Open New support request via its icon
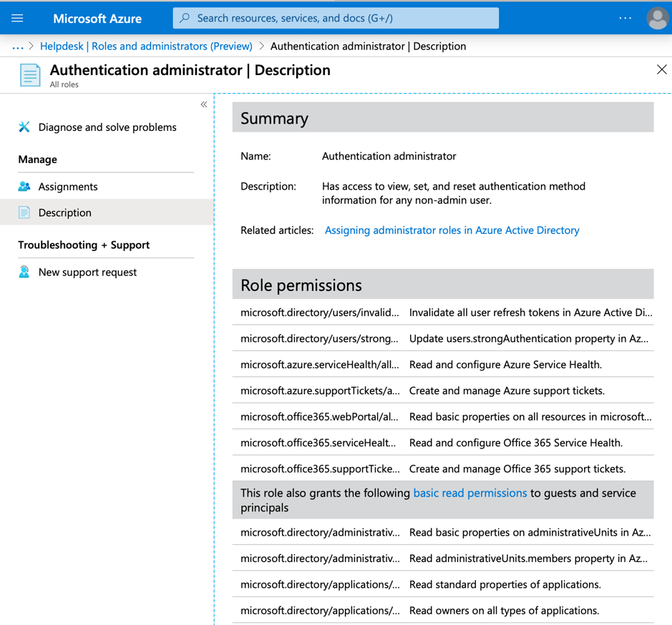 (24, 272)
